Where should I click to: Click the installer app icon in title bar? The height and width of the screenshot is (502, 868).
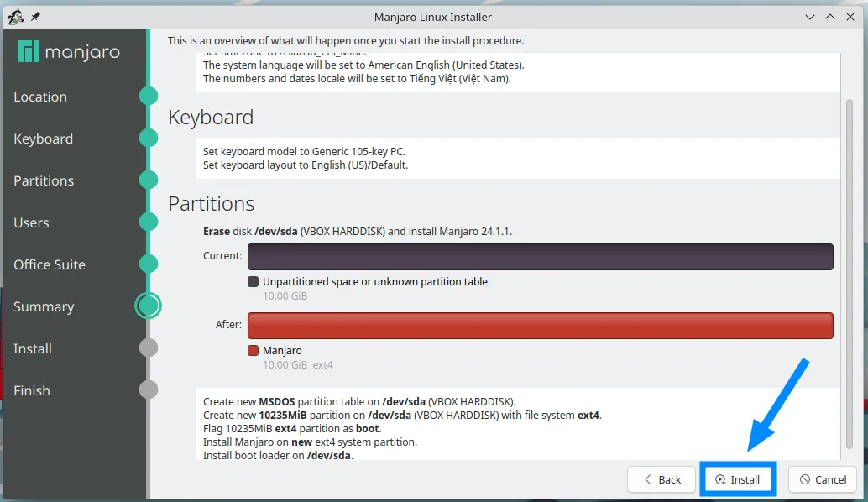(15, 17)
